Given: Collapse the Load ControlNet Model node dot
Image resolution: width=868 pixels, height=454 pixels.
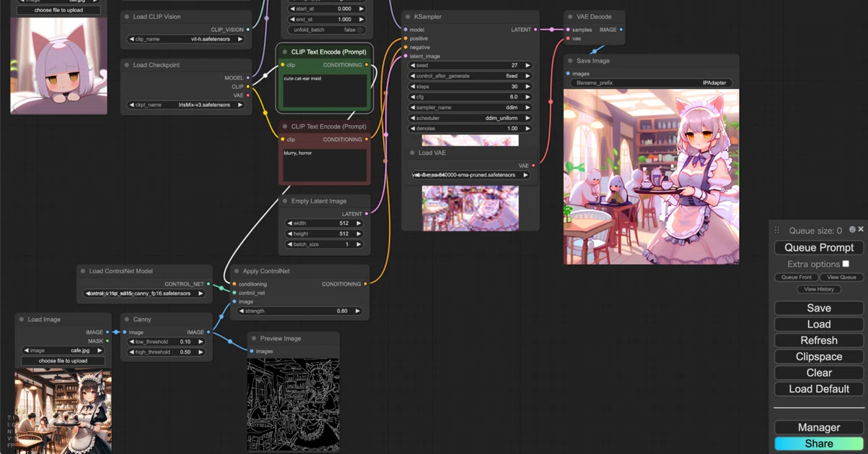Looking at the screenshot, I should [82, 271].
